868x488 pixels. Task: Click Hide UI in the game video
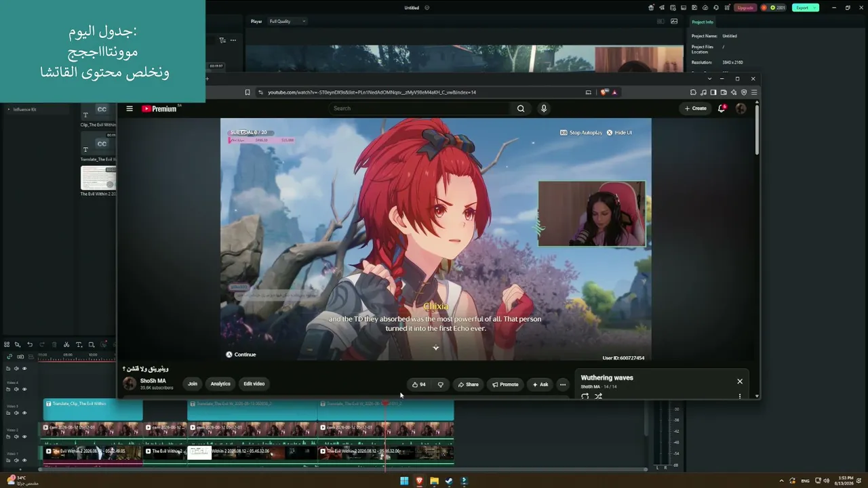[619, 133]
